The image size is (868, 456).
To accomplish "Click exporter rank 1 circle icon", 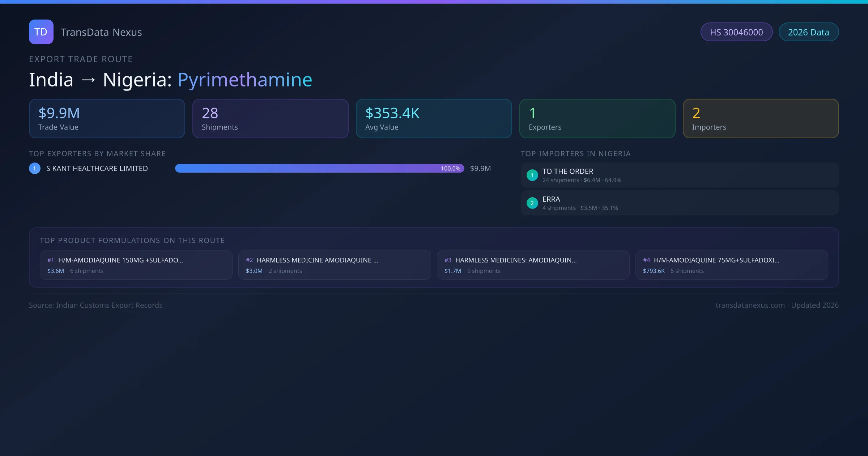I will click(x=35, y=168).
